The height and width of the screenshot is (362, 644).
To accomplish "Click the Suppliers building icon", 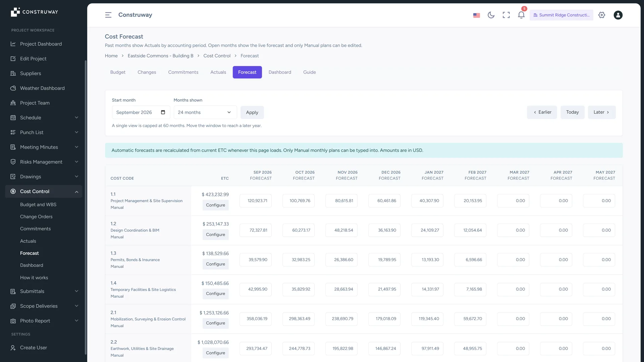I will tap(13, 73).
